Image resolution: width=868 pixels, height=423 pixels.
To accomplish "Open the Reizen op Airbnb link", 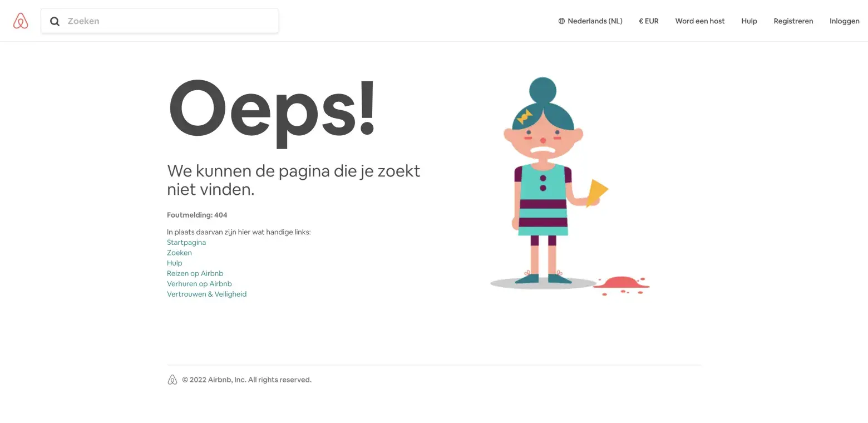I will (x=195, y=273).
